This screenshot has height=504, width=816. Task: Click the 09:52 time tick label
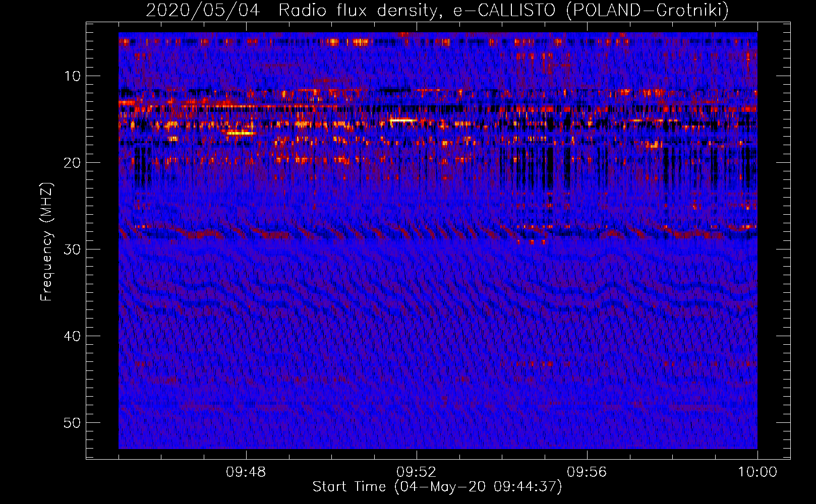pos(417,472)
